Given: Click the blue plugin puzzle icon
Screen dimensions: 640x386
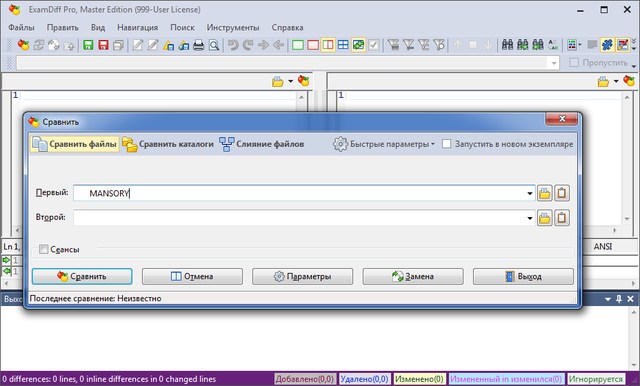Looking at the screenshot, I should [x=607, y=44].
